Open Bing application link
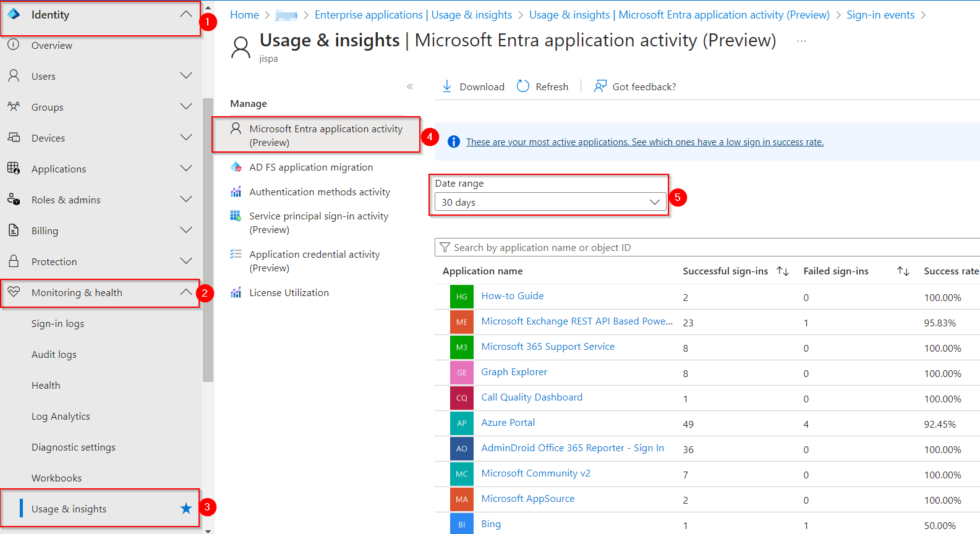The image size is (980, 534). [491, 523]
